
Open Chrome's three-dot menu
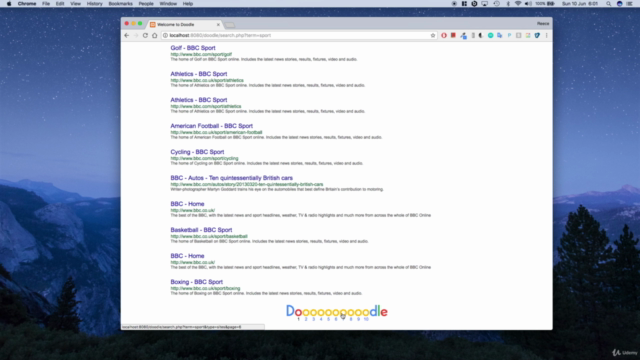(x=547, y=36)
